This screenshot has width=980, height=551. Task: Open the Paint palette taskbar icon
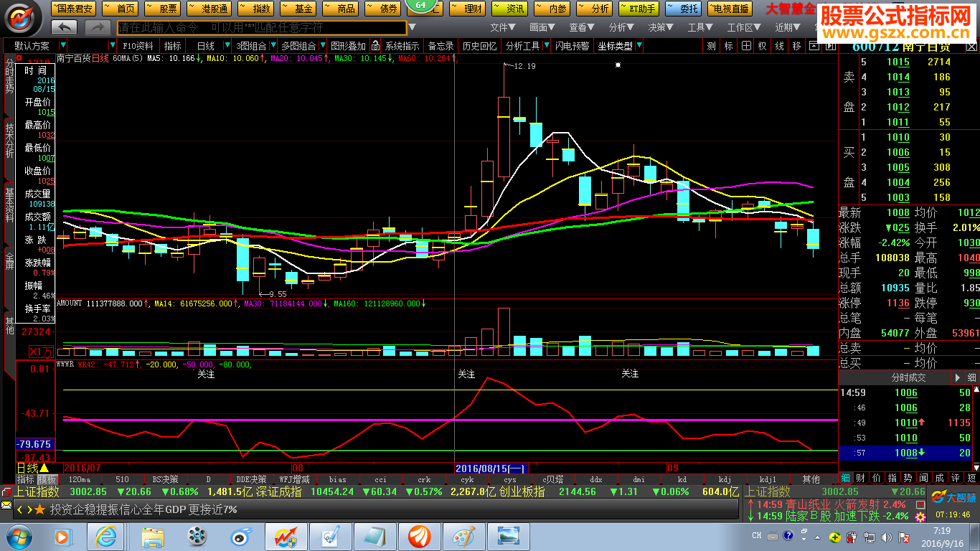463,536
